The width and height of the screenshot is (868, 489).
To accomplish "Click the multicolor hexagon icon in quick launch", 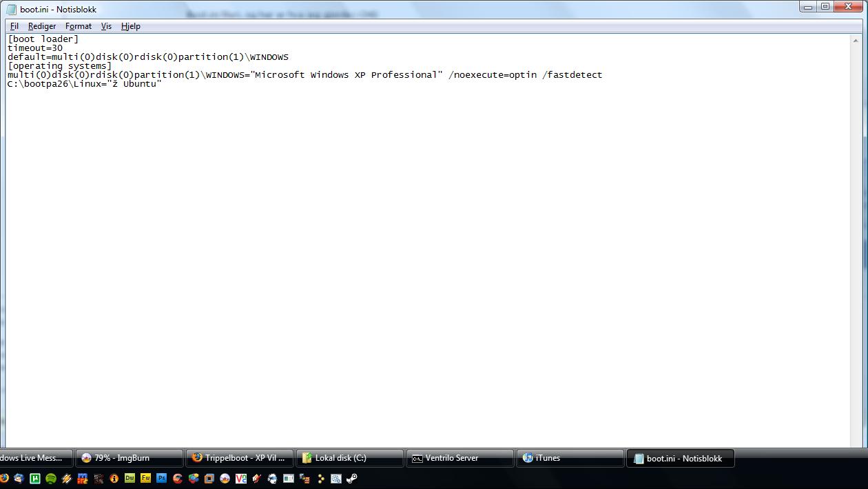I will (x=194, y=478).
